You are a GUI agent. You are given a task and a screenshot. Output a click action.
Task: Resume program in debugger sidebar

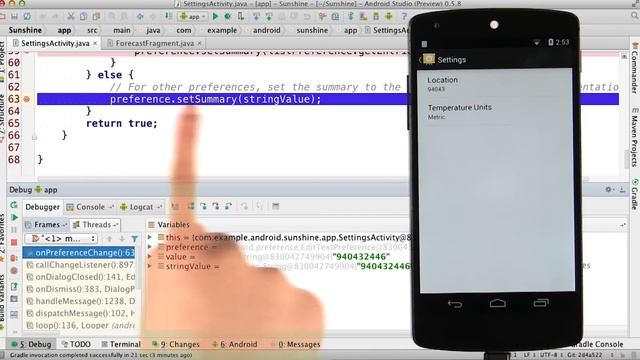click(x=14, y=217)
